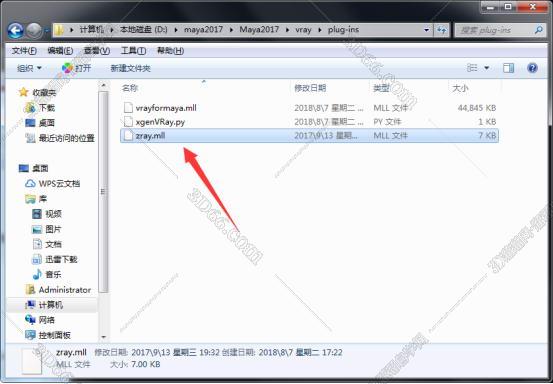This screenshot has width=553, height=384.
Task: Open the 图片 library icon
Action: click(37, 229)
